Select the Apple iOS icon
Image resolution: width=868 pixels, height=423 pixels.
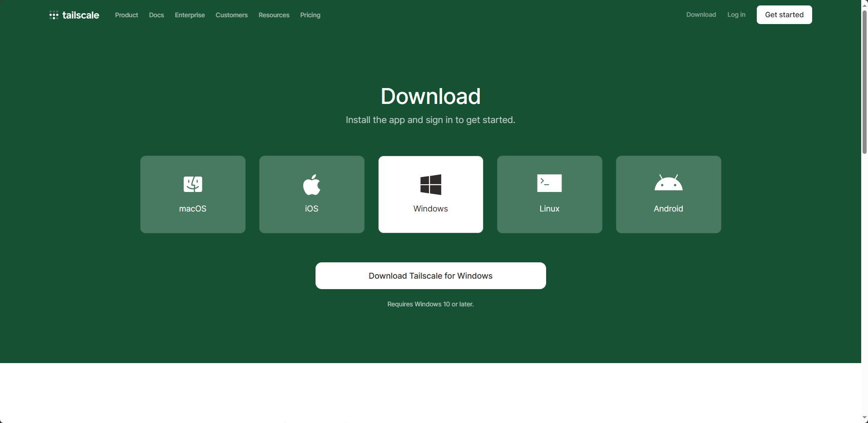(311, 185)
